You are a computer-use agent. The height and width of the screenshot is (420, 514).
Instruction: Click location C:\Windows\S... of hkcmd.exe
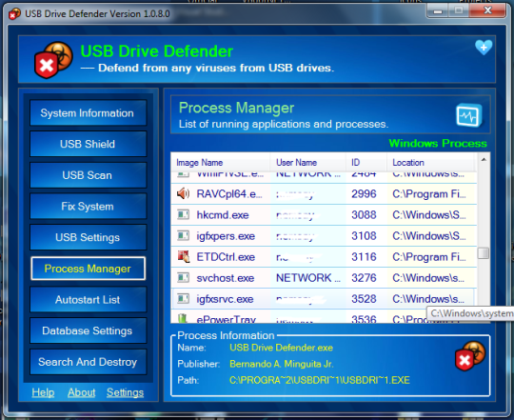429,214
